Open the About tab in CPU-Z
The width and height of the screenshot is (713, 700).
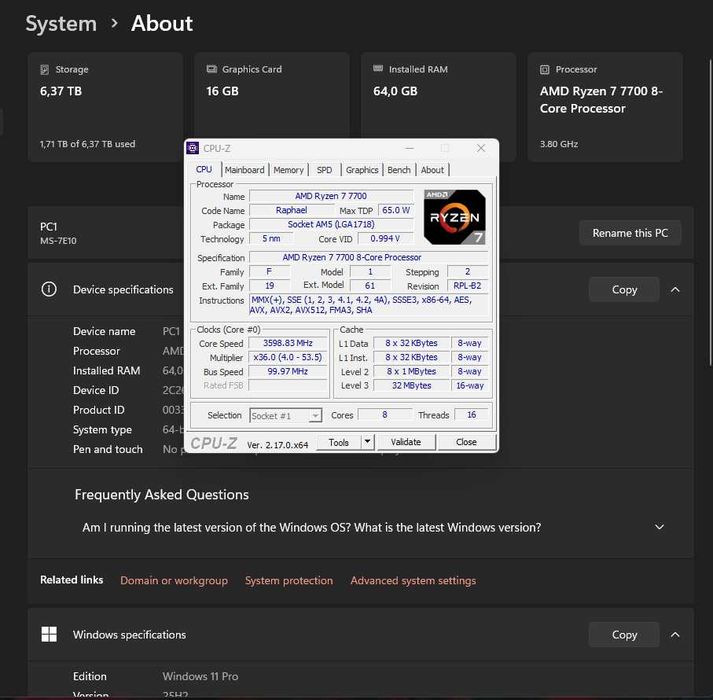click(432, 170)
